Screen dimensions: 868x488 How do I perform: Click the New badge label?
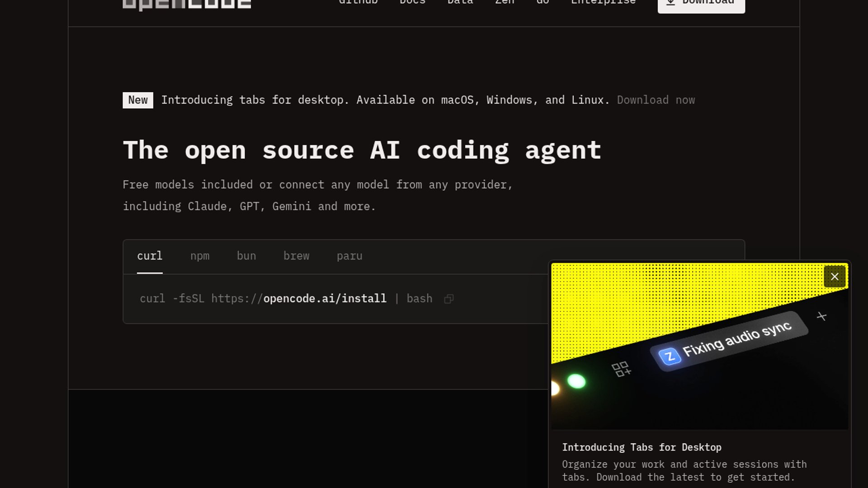coord(138,100)
